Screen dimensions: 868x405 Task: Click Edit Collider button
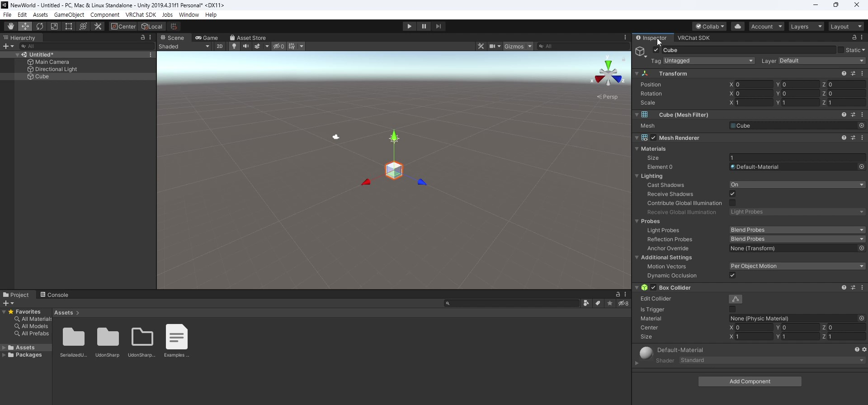point(736,299)
